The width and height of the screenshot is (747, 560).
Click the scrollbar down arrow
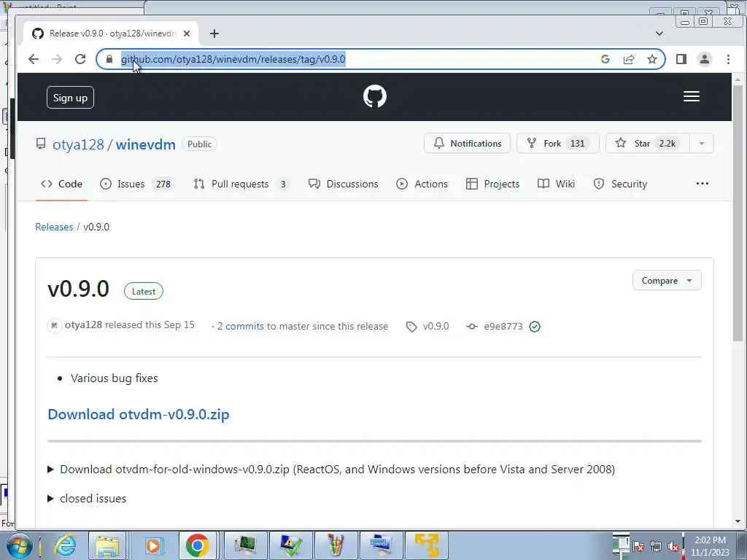[x=738, y=522]
